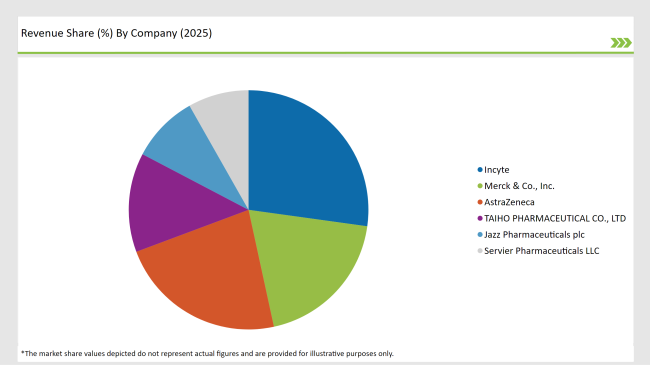This screenshot has height=370, width=650.
Task: Click the 'Revenue Share (%) By Company (2025)' title
Action: point(116,33)
